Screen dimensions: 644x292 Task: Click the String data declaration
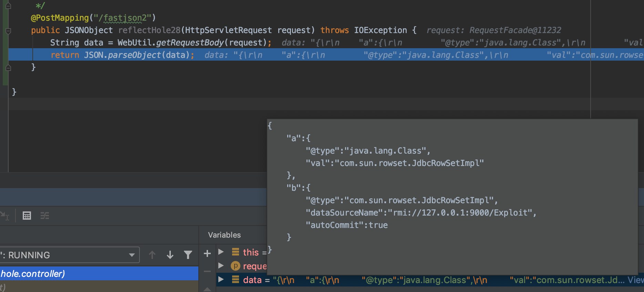click(x=76, y=43)
